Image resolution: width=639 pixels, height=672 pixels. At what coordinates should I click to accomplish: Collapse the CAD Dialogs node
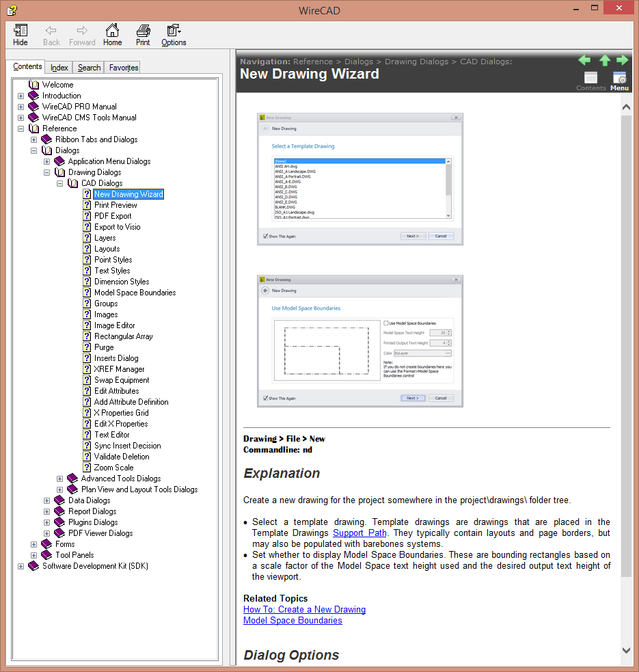click(60, 183)
